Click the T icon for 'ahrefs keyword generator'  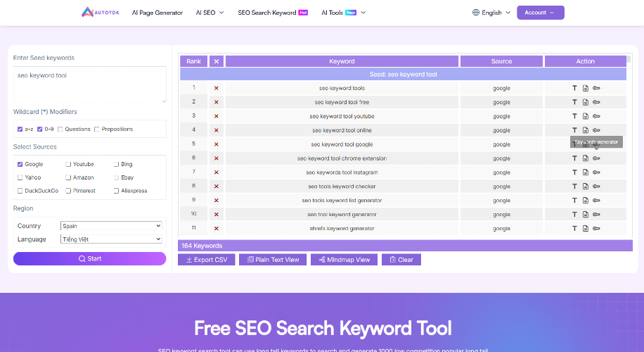tap(574, 228)
